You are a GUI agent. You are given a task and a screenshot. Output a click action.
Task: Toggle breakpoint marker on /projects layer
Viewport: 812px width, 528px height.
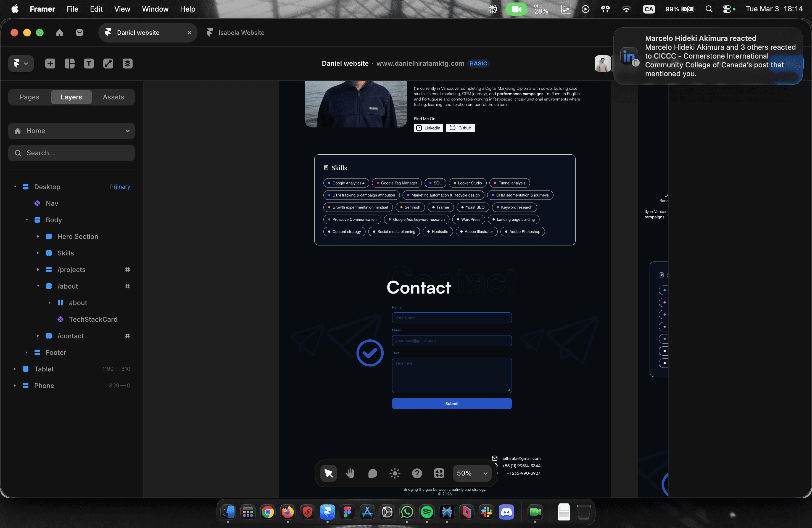pyautogui.click(x=127, y=270)
